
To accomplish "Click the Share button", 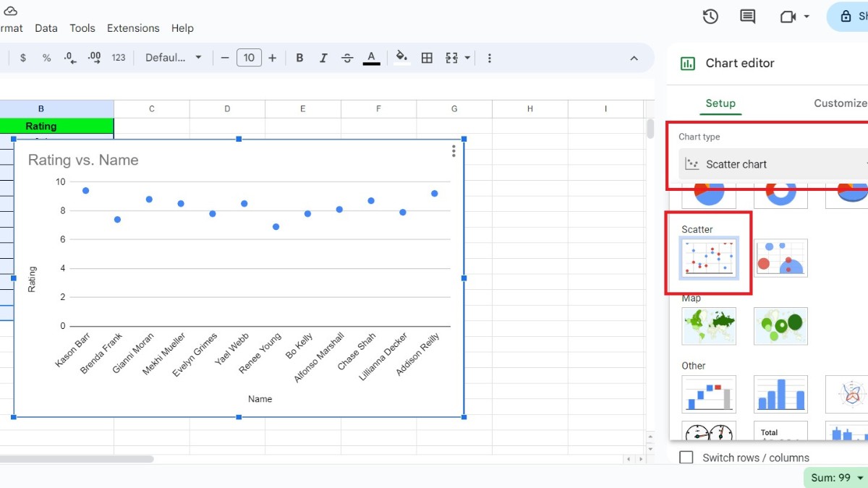I will (x=852, y=16).
